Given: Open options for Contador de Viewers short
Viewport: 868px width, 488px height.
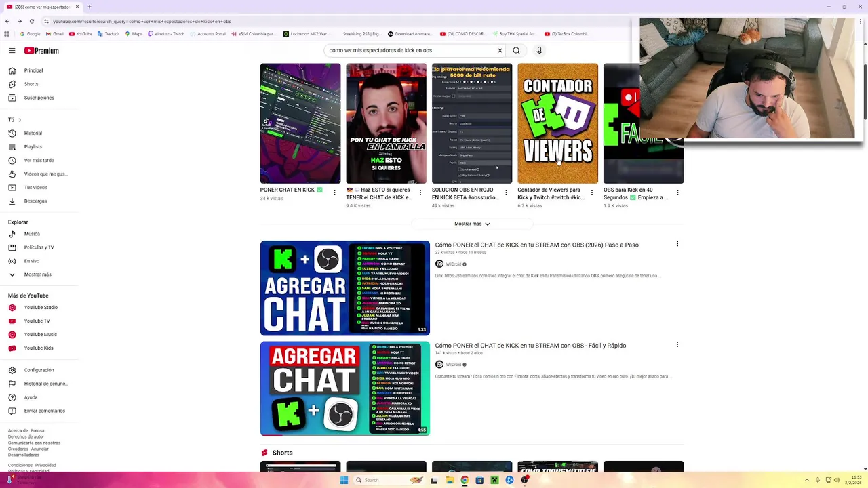Looking at the screenshot, I should (591, 192).
